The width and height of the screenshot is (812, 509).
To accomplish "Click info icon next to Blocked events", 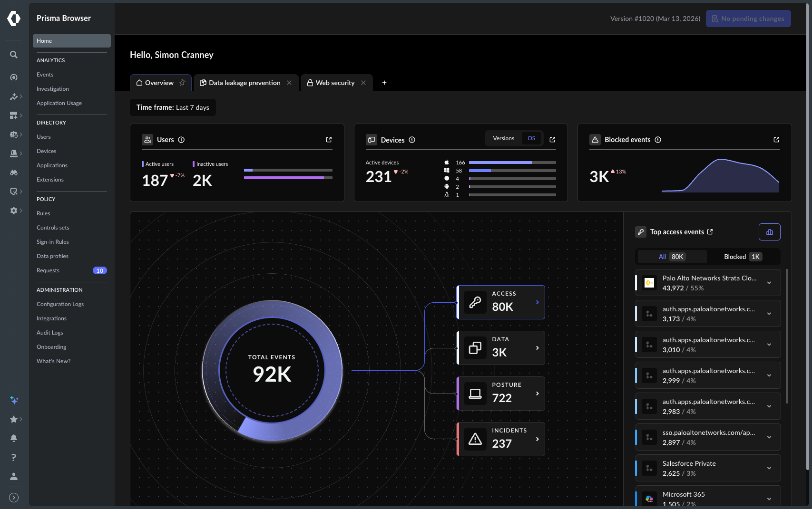I will pyautogui.click(x=658, y=140).
